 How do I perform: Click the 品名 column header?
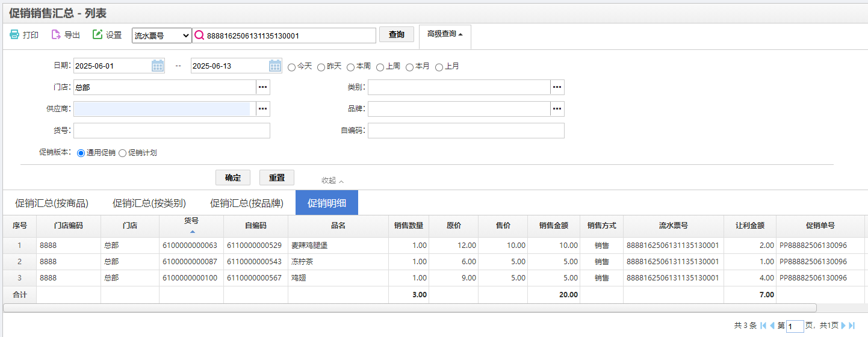pos(338,226)
